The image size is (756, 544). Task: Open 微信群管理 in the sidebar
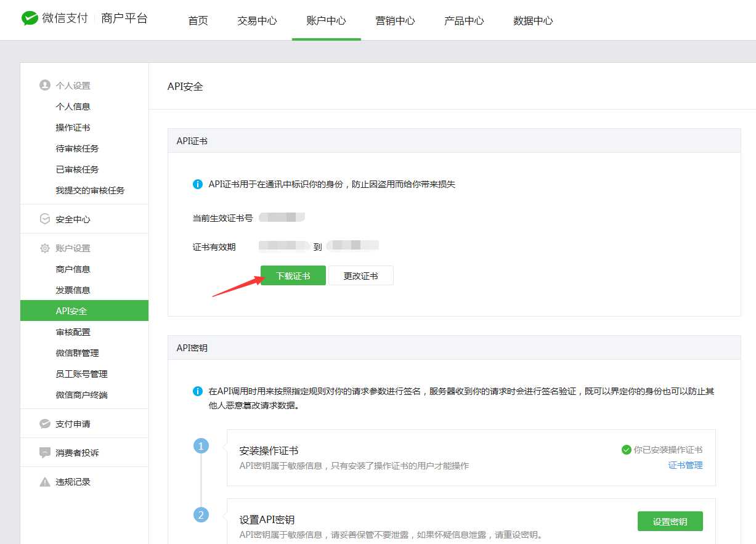pos(77,353)
